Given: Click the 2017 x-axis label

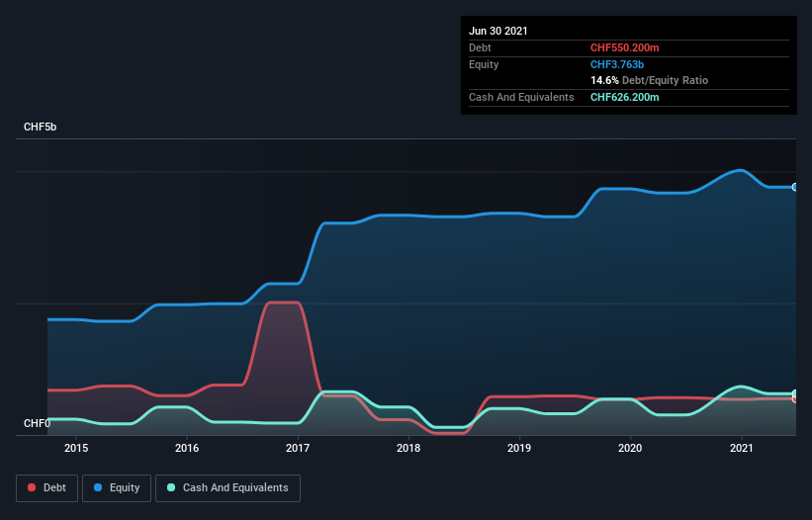Looking at the screenshot, I should click(298, 448).
